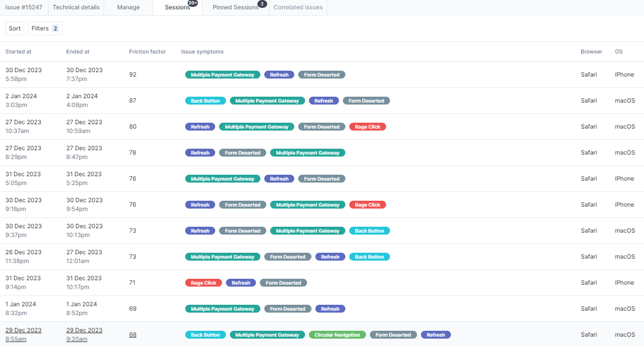The height and width of the screenshot is (345, 644).
Task: Click Rage Click tag in 9:16pm session row
Action: point(368,205)
